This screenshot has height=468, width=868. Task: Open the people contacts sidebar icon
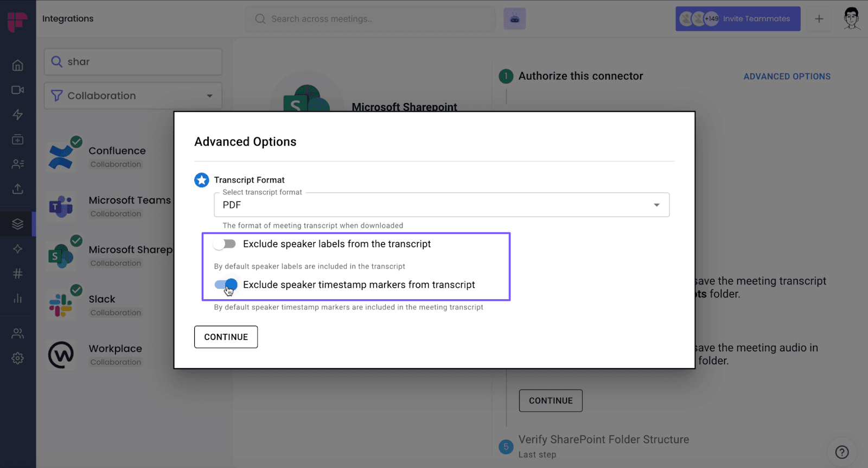pos(18,164)
